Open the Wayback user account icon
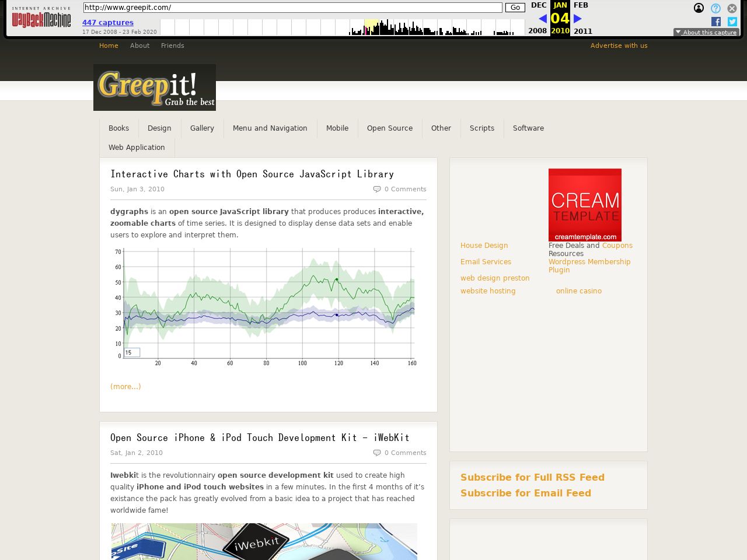The image size is (747, 560). pyautogui.click(x=699, y=8)
